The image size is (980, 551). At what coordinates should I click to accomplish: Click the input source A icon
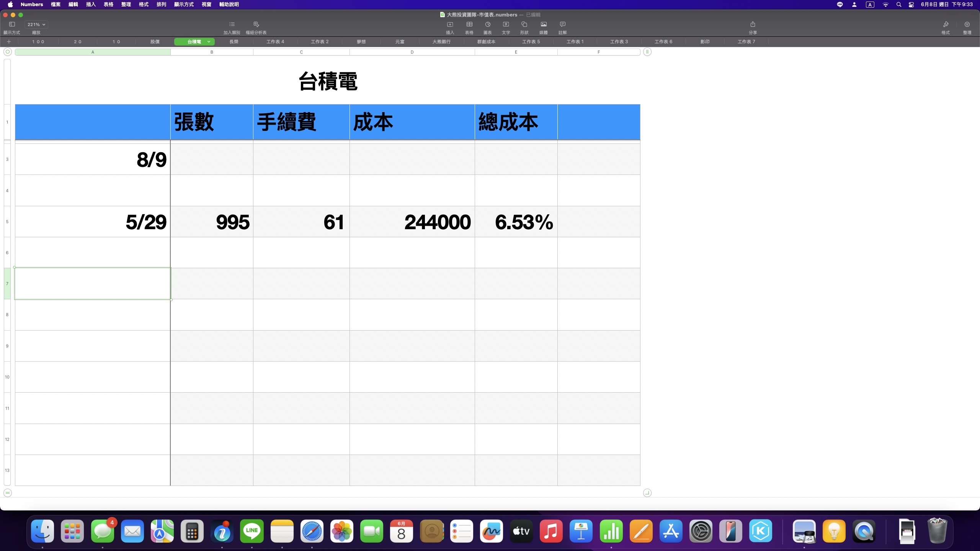pos(870,5)
